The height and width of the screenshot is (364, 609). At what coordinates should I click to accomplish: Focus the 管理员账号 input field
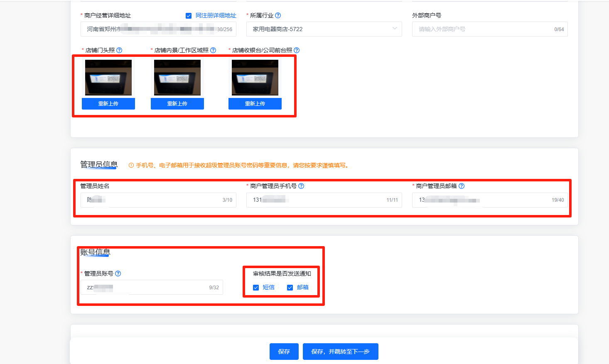pyautogui.click(x=152, y=287)
